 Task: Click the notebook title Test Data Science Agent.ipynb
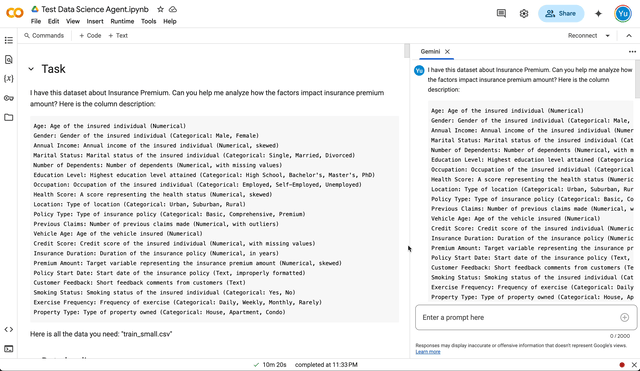pyautogui.click(x=95, y=9)
